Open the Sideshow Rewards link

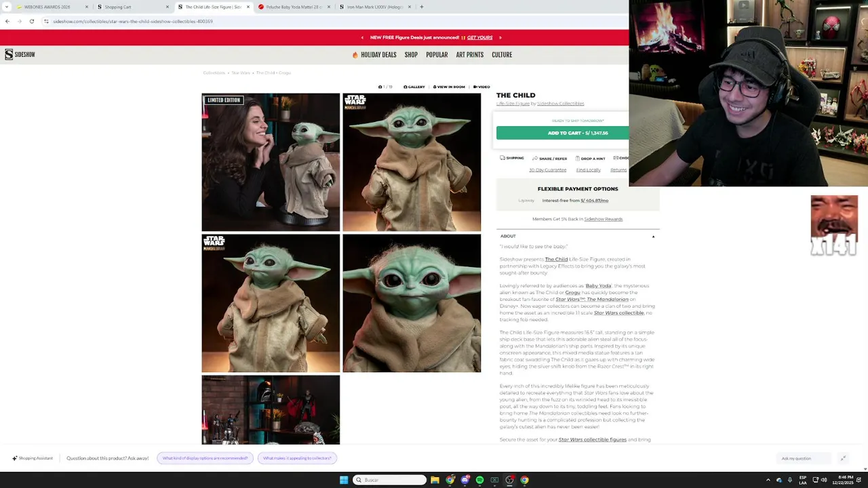coord(604,219)
